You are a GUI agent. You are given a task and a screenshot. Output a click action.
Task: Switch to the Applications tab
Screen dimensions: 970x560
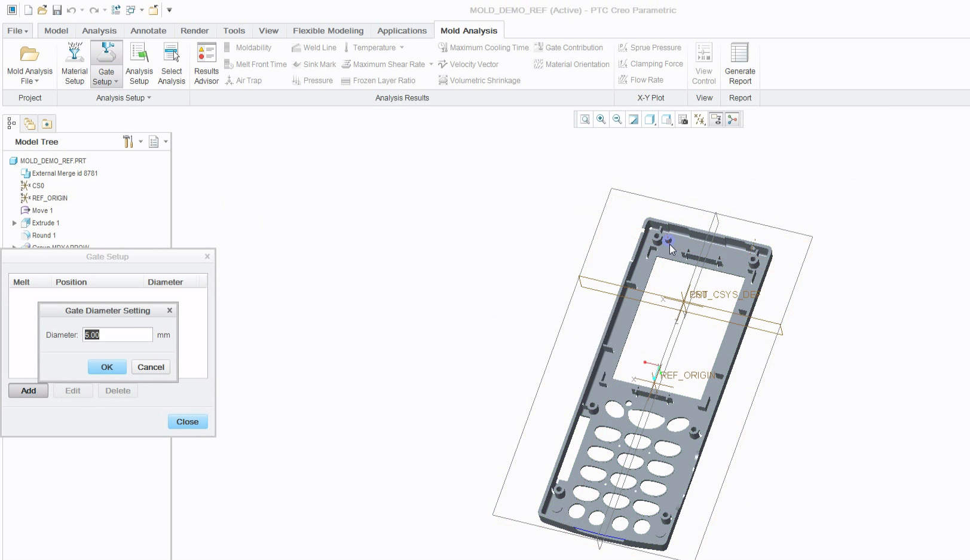(402, 30)
